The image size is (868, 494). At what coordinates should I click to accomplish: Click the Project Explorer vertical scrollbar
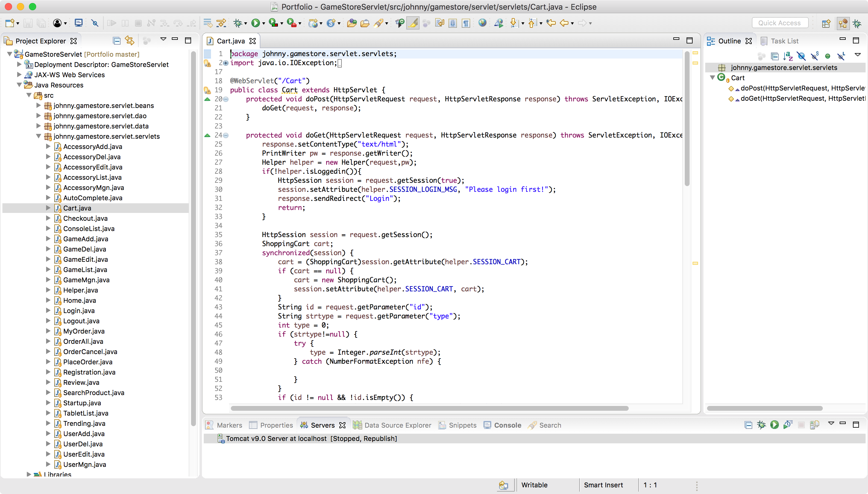(x=193, y=239)
